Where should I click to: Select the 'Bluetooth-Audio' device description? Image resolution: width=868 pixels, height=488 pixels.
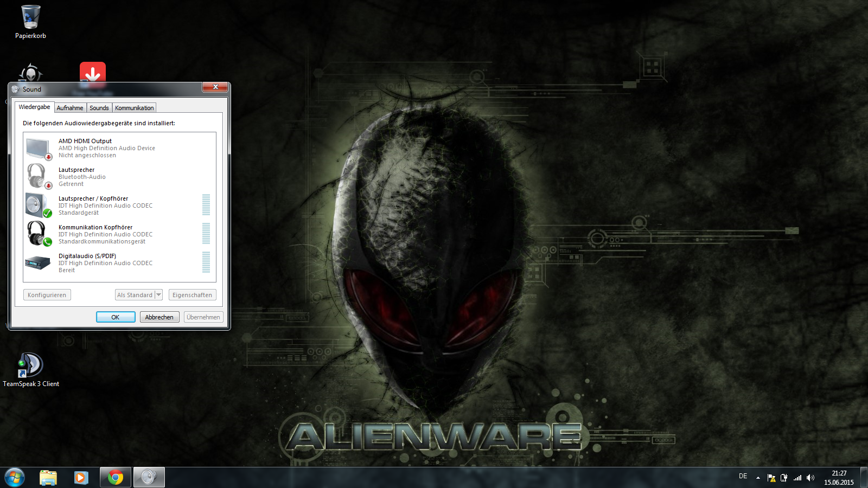pos(82,177)
